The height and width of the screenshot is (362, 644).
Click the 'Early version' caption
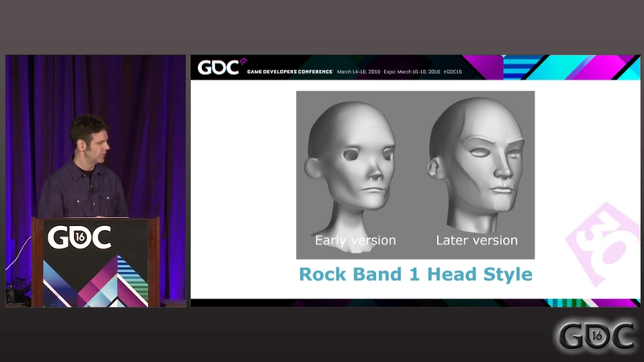click(355, 240)
